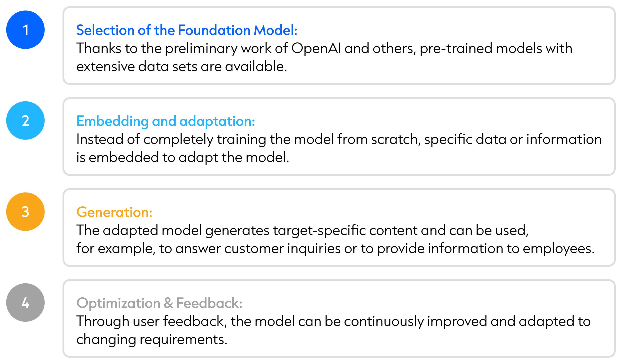
Task: Click the dark blue circle numbered 1
Action: tap(26, 30)
